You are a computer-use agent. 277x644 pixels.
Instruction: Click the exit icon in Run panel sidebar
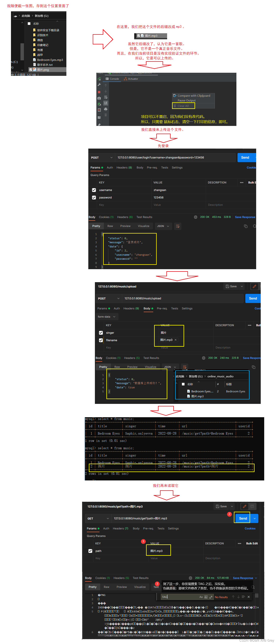(x=99, y=110)
